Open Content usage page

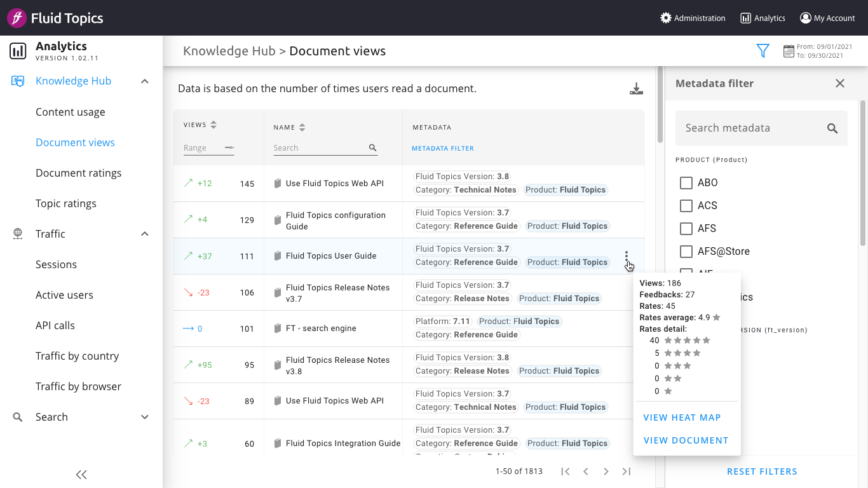[71, 112]
